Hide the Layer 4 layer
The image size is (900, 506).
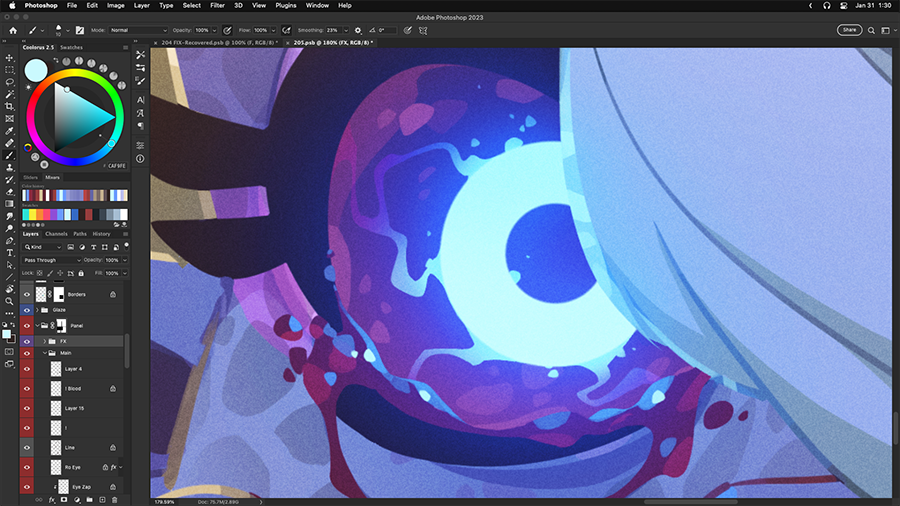27,369
